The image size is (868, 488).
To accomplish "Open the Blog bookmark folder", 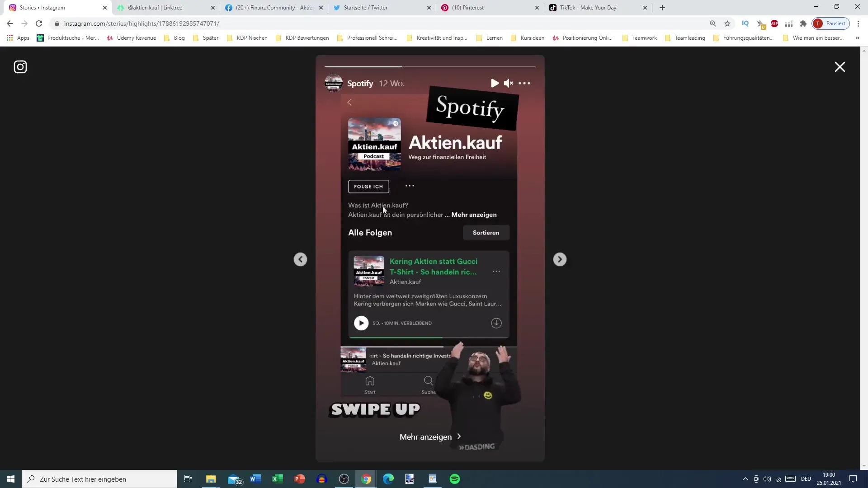I will (175, 38).
